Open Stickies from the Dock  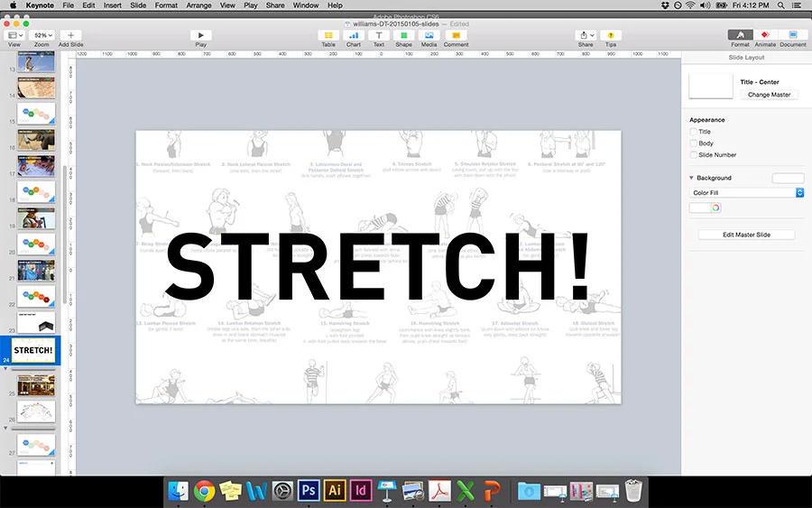[x=230, y=490]
